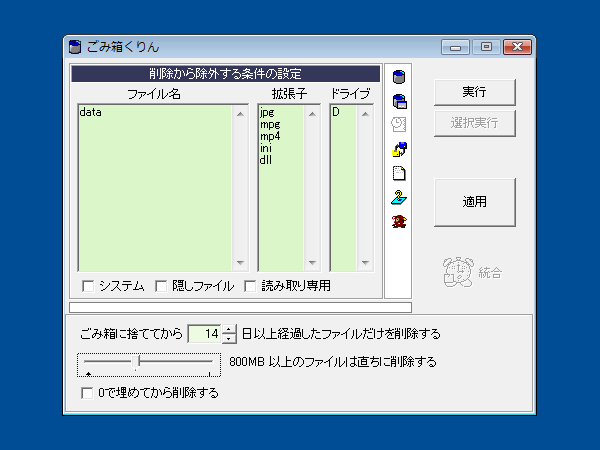Click the 削除から除外する条件の設定 header
Viewport: 600px width, 450px height.
click(226, 73)
